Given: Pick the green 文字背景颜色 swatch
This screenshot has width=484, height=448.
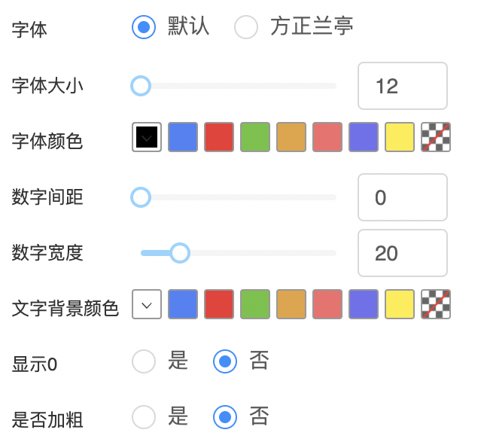Looking at the screenshot, I should point(255,304).
